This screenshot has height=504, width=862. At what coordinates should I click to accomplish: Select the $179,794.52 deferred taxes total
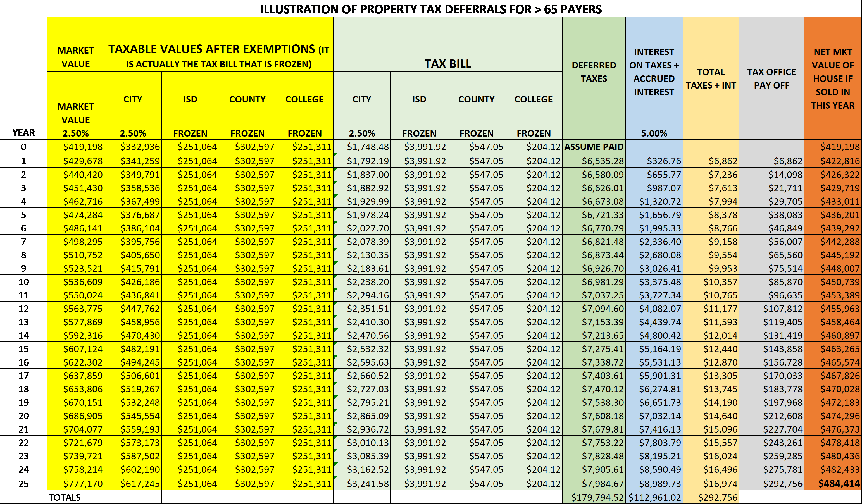tap(597, 497)
